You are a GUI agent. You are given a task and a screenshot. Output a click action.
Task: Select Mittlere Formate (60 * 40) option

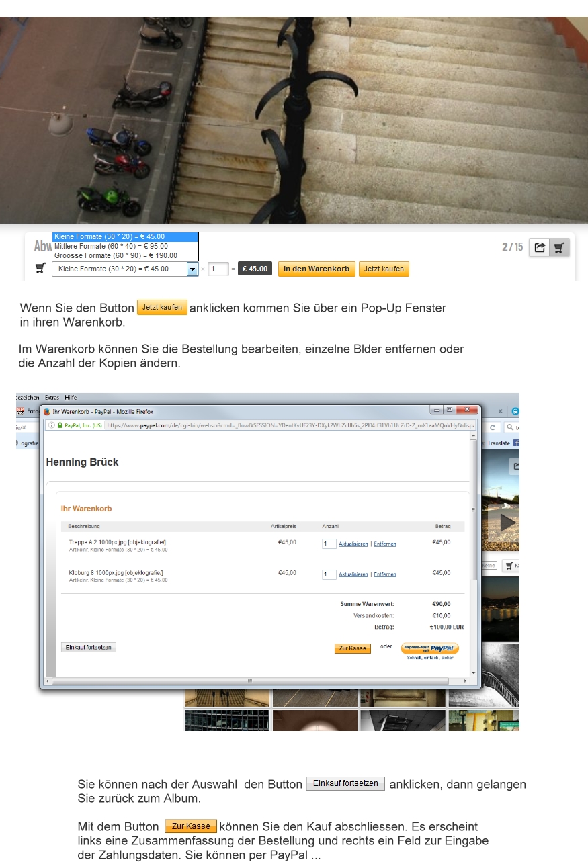tap(111, 246)
